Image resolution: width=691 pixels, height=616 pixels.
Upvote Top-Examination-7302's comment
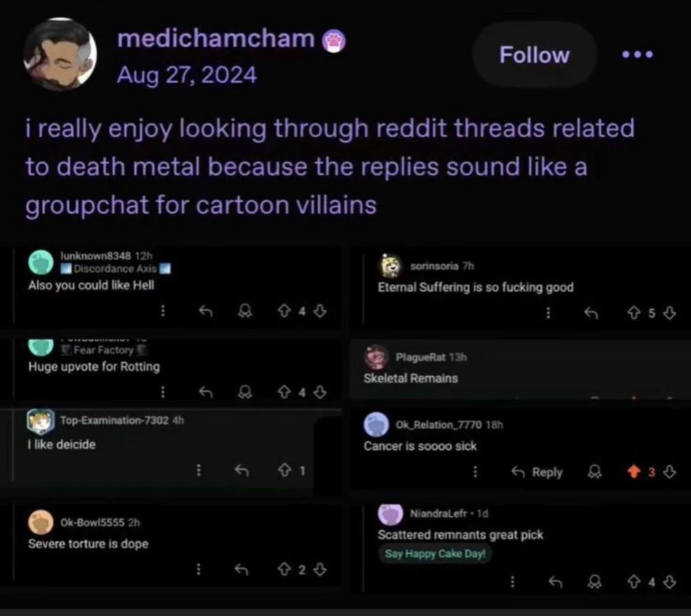pyautogui.click(x=283, y=470)
